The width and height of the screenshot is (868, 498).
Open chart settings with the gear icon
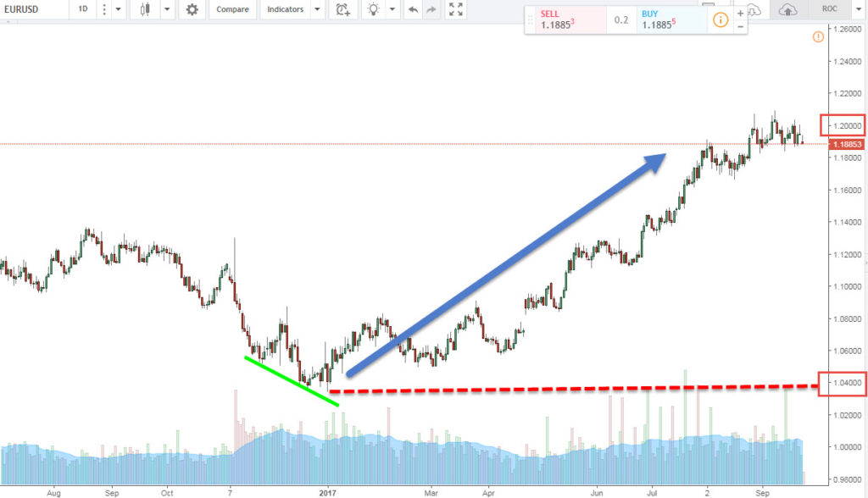coord(192,9)
